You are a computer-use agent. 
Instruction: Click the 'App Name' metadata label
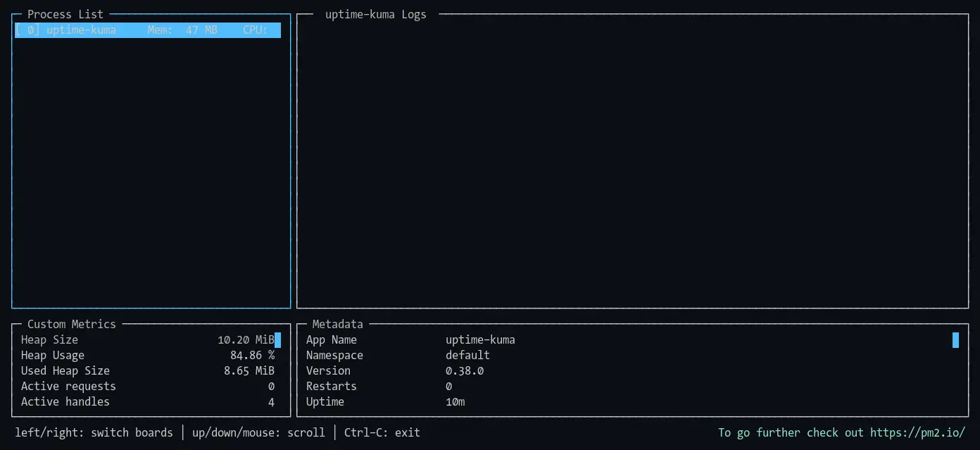(x=332, y=340)
